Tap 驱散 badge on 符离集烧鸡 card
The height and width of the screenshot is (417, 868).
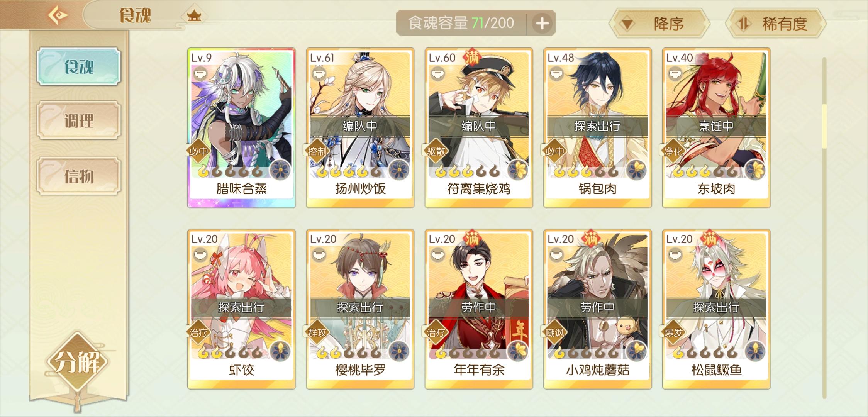pos(436,151)
